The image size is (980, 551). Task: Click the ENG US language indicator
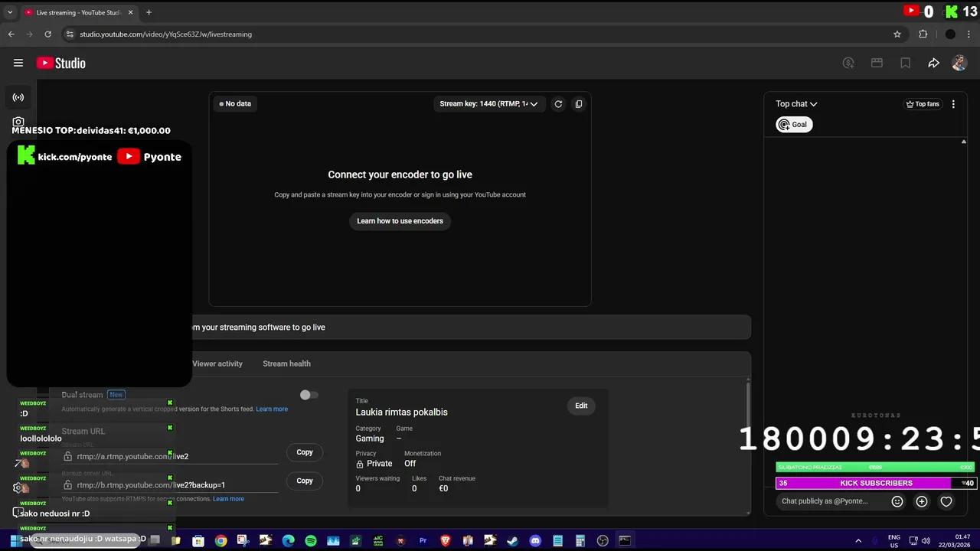point(894,541)
